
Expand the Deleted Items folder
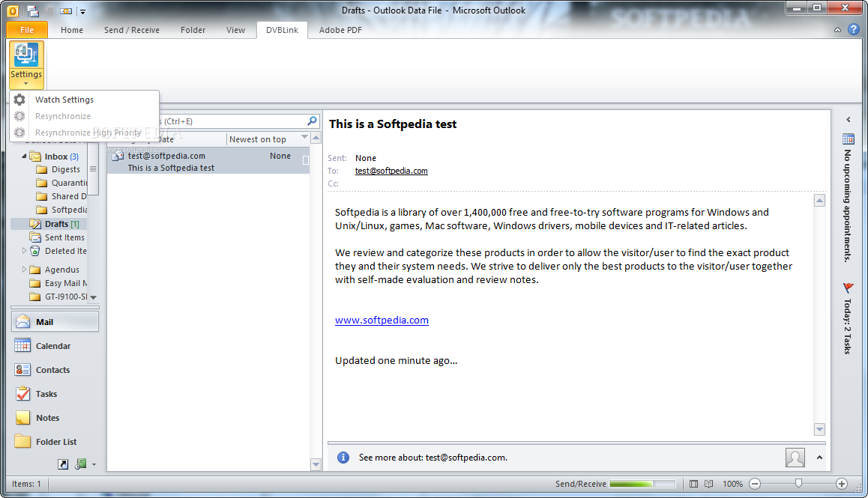[24, 251]
